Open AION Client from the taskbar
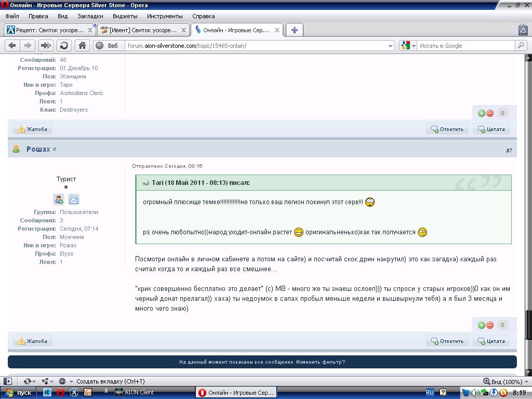This screenshot has width=532, height=399. pyautogui.click(x=135, y=392)
